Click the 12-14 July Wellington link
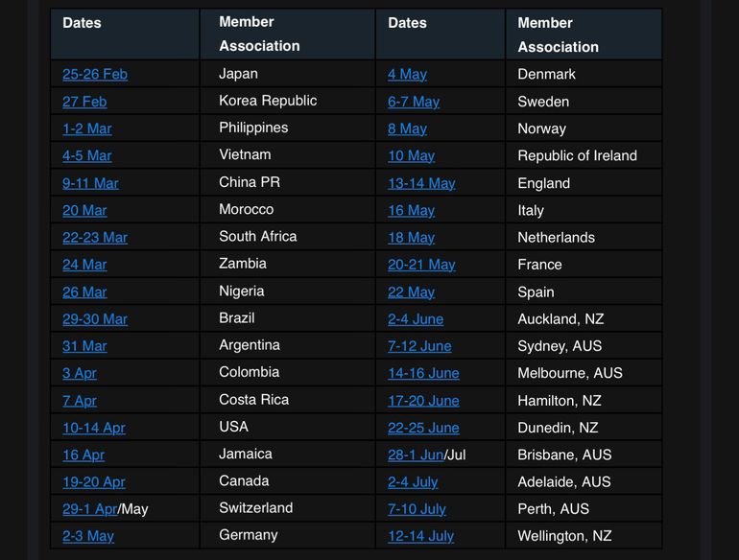 coord(420,536)
